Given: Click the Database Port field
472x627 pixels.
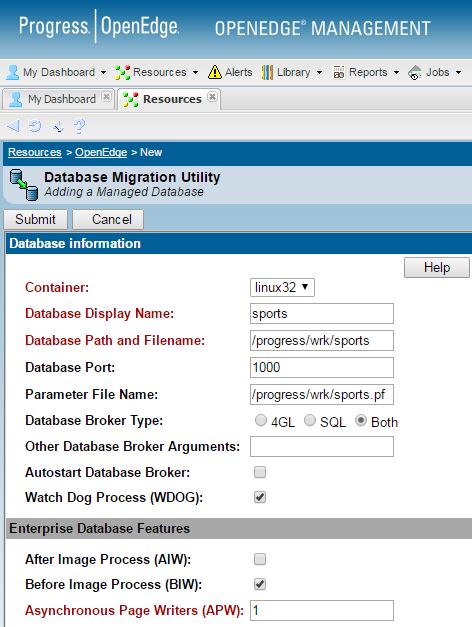Looking at the screenshot, I should [x=322, y=367].
